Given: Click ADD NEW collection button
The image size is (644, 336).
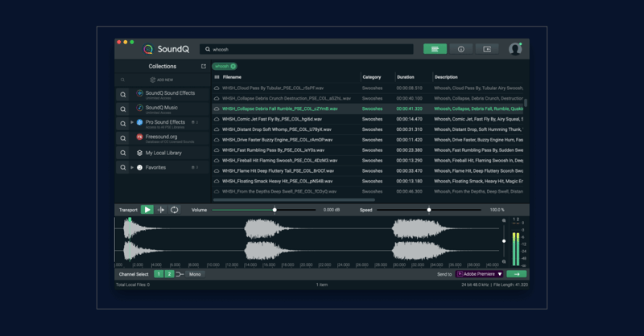Looking at the screenshot, I should pyautogui.click(x=162, y=80).
